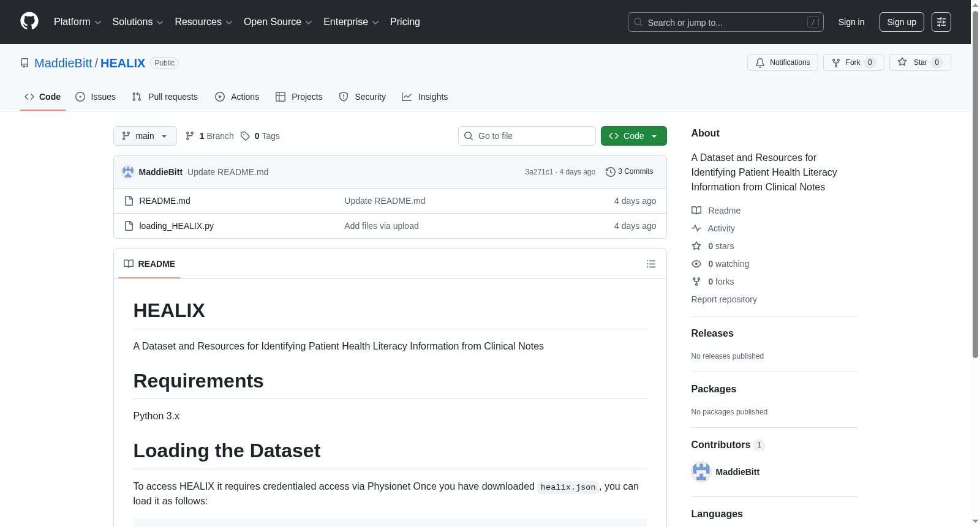The image size is (980, 527).
Task: Open the HEALIX repository name link
Action: (x=123, y=63)
